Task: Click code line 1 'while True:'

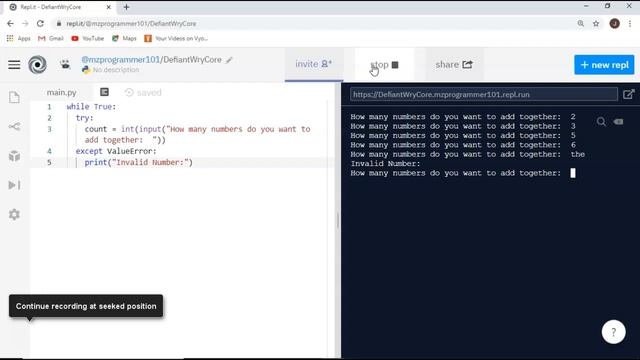Action: 91,107
